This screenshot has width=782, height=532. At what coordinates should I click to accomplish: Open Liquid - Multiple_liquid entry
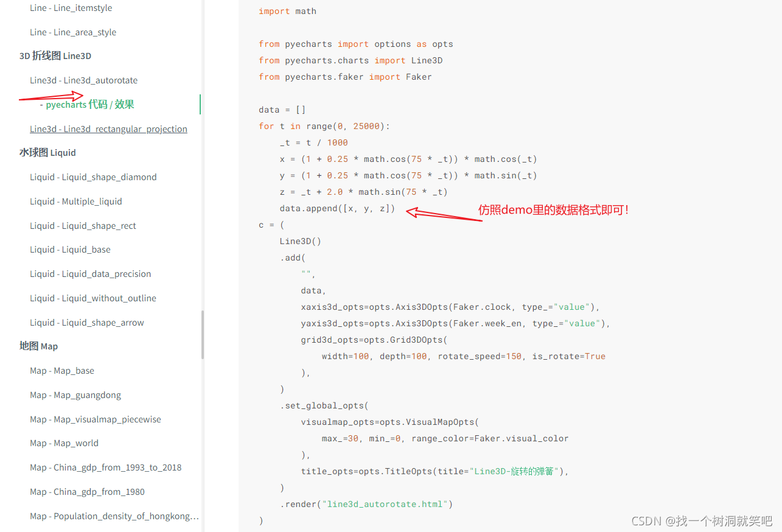(x=76, y=201)
